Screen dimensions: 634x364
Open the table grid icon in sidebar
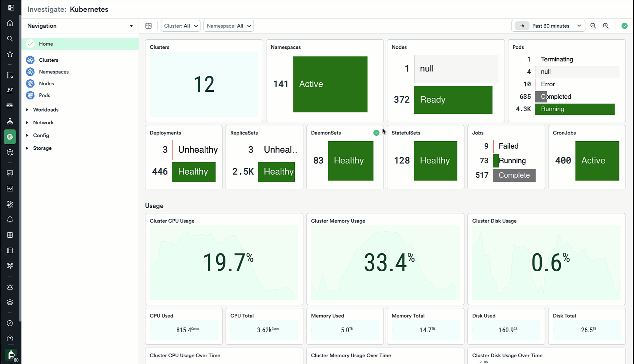point(10,235)
